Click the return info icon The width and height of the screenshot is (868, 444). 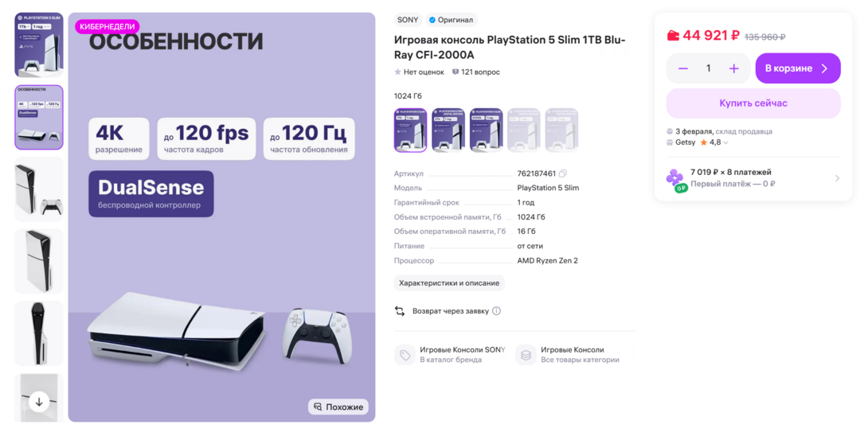[x=496, y=311]
